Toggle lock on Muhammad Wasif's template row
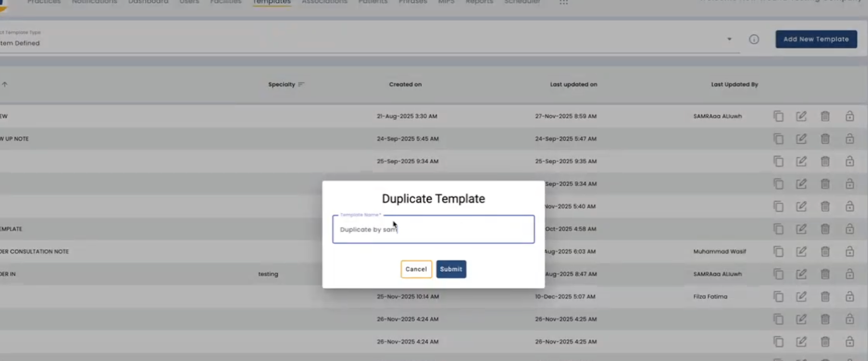The image size is (868, 361). point(849,252)
